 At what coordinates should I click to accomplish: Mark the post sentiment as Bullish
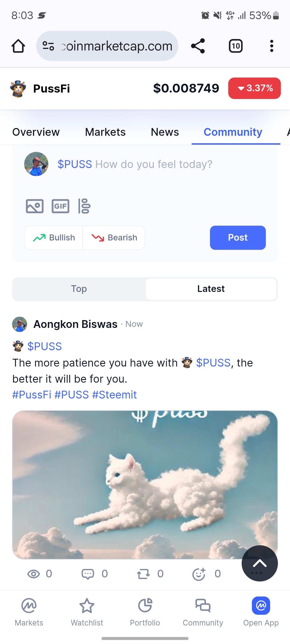54,238
